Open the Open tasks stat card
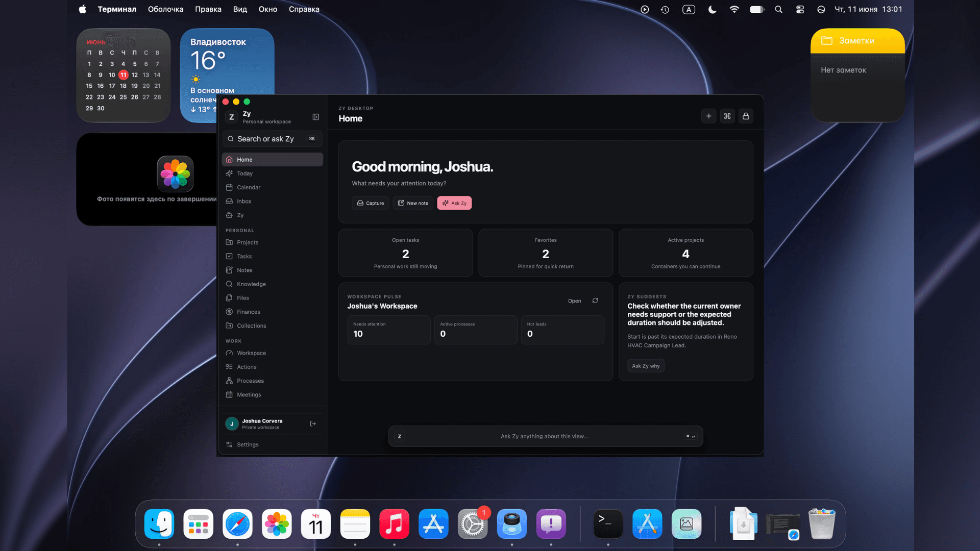The width and height of the screenshot is (980, 551). pyautogui.click(x=405, y=253)
